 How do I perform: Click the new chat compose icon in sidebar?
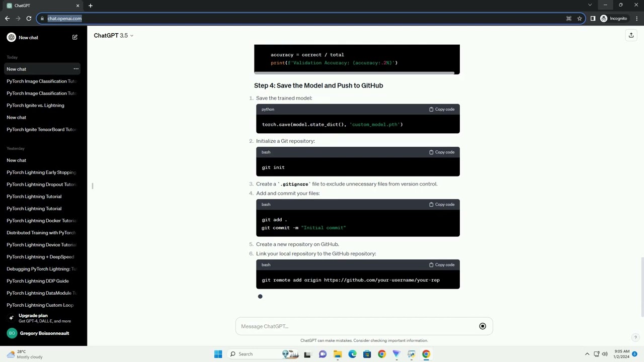coord(75,37)
